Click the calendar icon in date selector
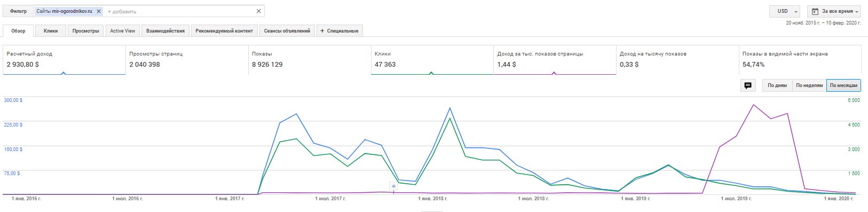Image resolution: width=868 pixels, height=212 pixels. [x=815, y=11]
